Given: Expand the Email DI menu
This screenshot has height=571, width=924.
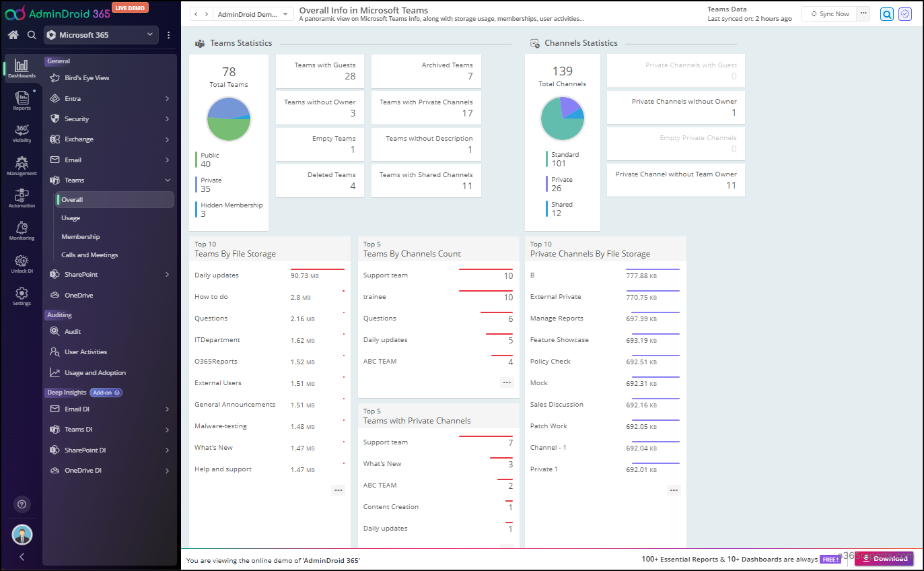Looking at the screenshot, I should click(x=110, y=409).
